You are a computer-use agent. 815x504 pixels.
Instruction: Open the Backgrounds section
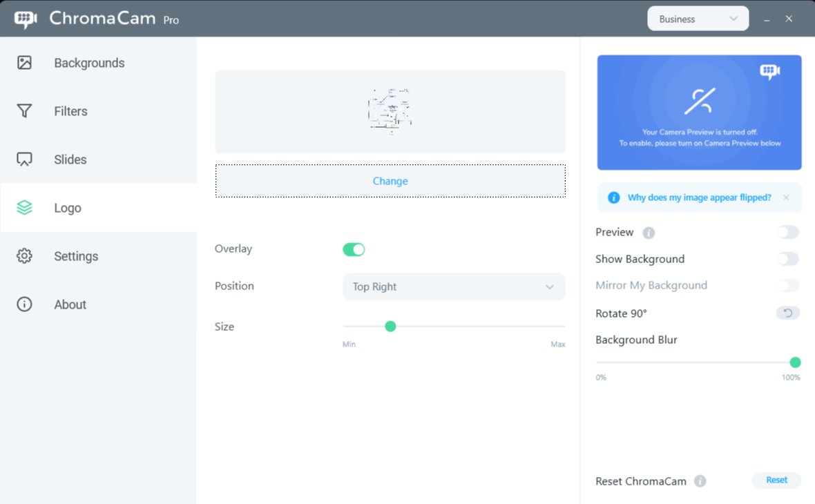(99, 63)
